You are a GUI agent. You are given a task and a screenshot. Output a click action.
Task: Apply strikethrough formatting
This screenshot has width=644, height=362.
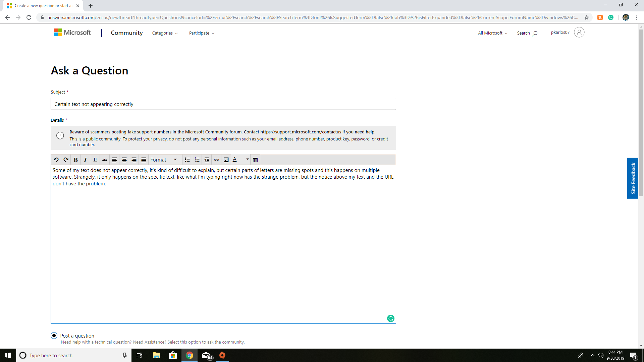coord(105,160)
